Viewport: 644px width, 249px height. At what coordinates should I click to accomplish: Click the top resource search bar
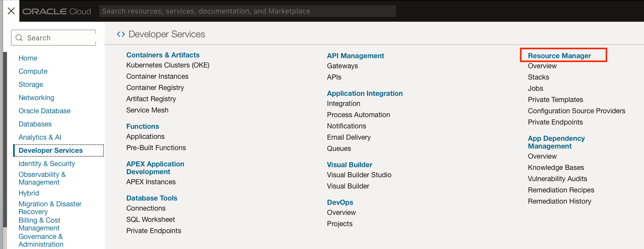click(247, 11)
